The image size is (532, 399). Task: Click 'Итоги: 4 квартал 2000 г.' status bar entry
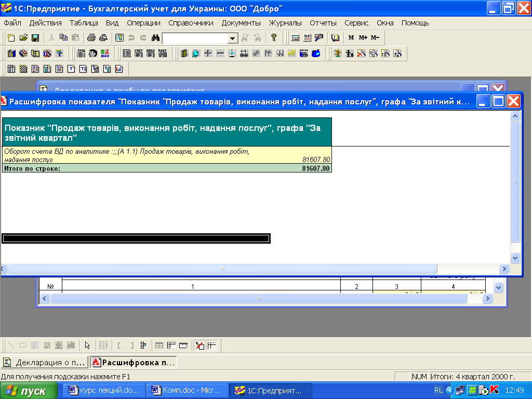tap(473, 376)
